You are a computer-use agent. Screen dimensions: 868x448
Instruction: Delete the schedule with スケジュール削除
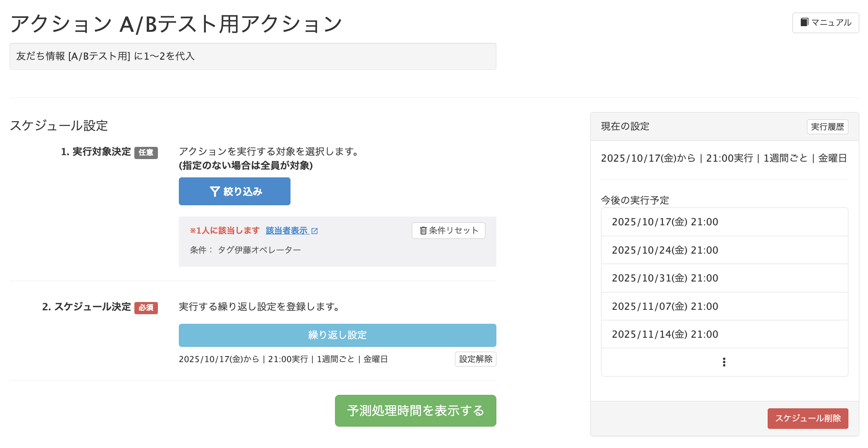(808, 418)
